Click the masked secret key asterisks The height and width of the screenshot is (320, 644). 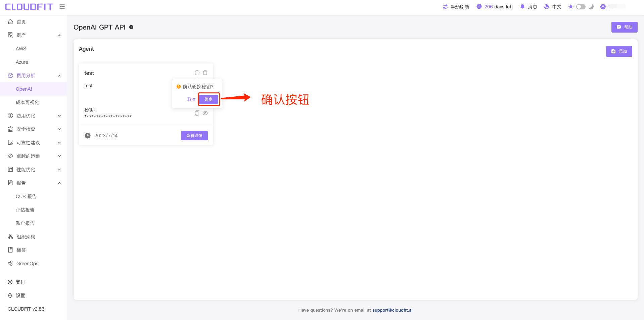[x=108, y=117]
